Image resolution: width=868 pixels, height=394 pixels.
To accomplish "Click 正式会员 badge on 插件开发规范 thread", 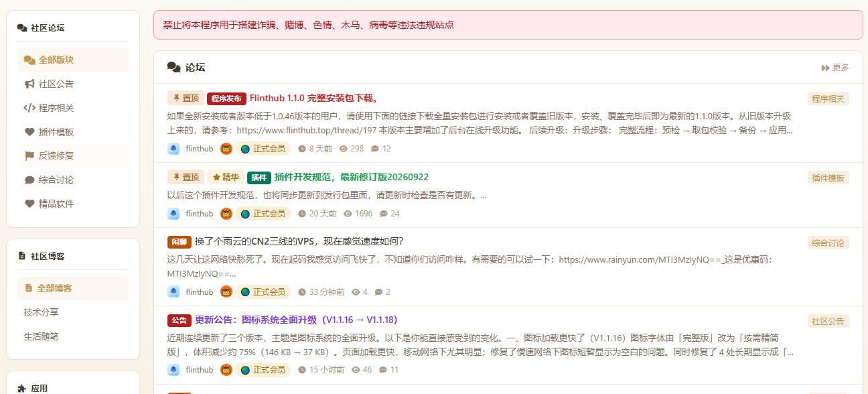I will point(263,214).
